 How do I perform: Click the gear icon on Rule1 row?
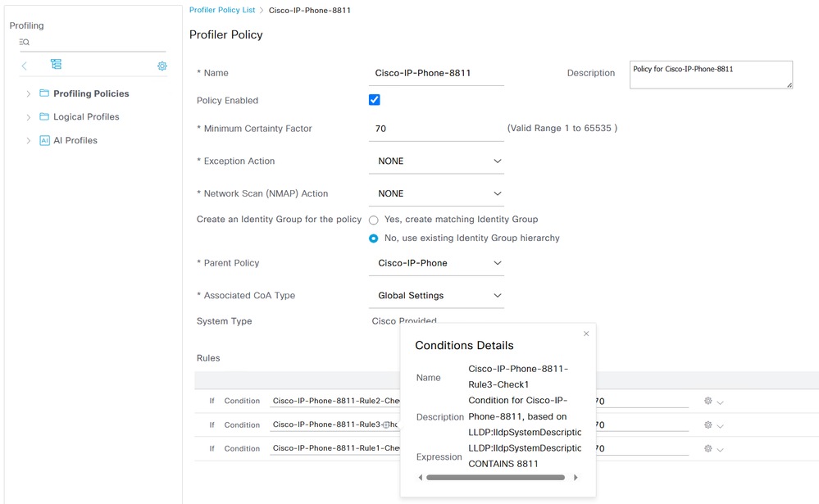coord(708,449)
